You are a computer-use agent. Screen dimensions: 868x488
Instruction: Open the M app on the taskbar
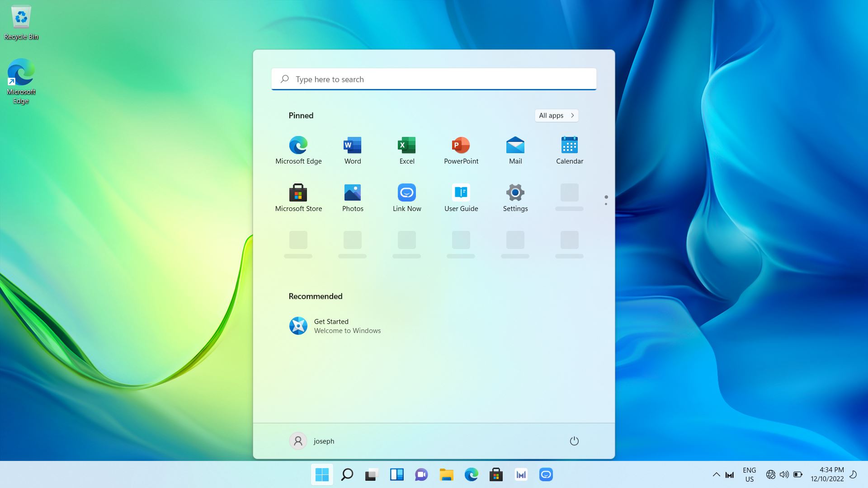click(x=521, y=474)
